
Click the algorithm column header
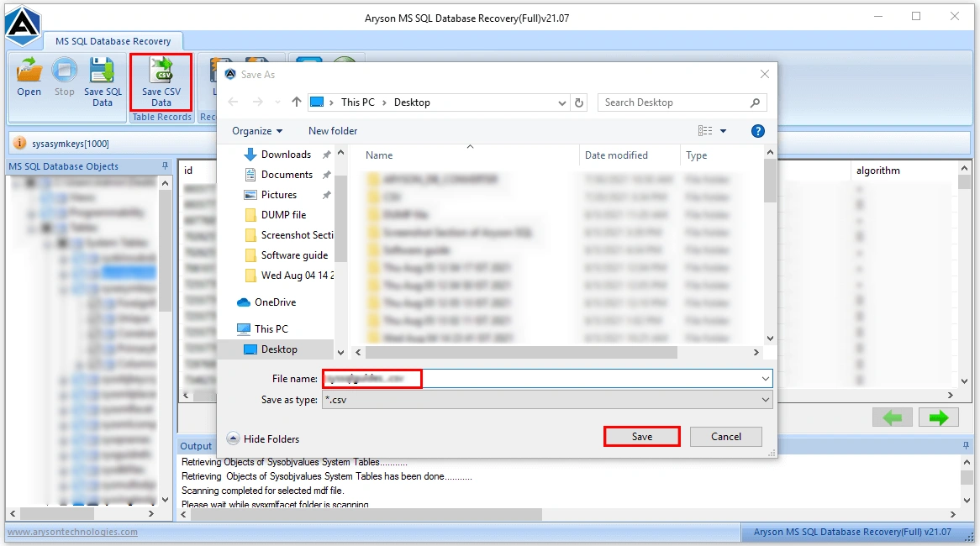pyautogui.click(x=877, y=171)
